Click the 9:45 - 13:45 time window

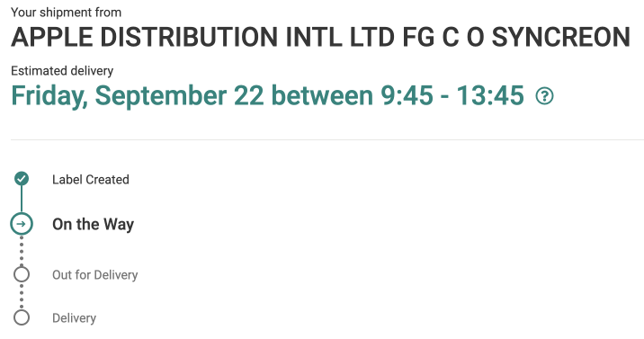(x=452, y=95)
